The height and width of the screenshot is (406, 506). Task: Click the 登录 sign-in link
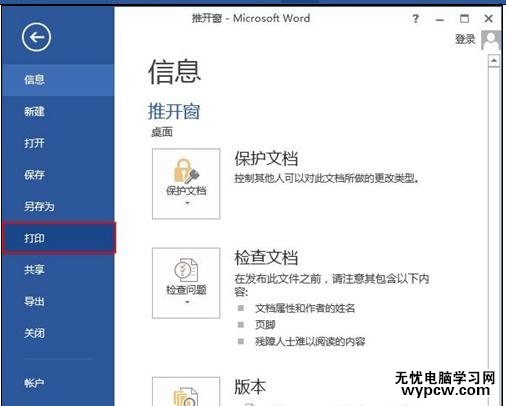click(465, 39)
